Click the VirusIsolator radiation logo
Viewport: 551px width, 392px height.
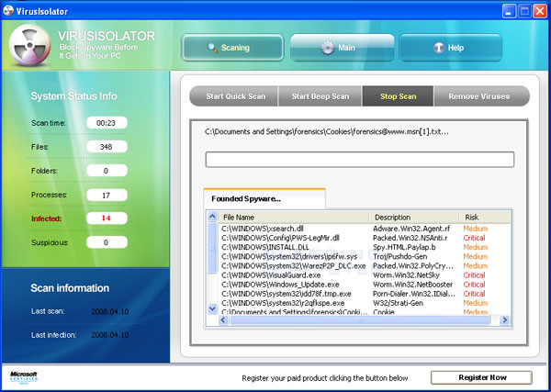coord(29,46)
